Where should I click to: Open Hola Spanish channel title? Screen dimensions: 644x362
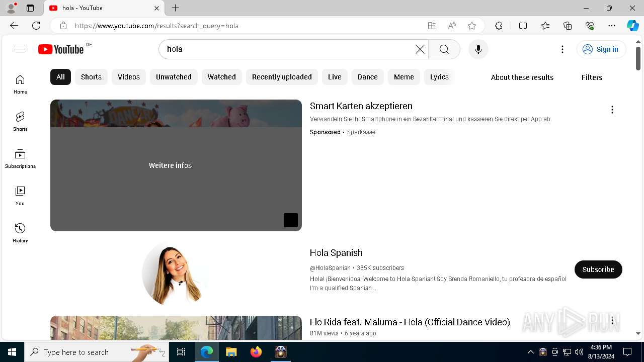(x=336, y=253)
